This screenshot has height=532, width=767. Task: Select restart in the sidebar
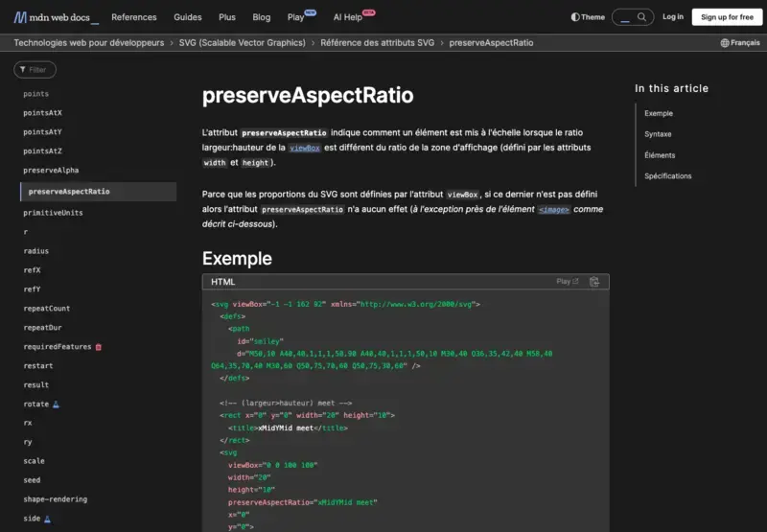point(38,366)
